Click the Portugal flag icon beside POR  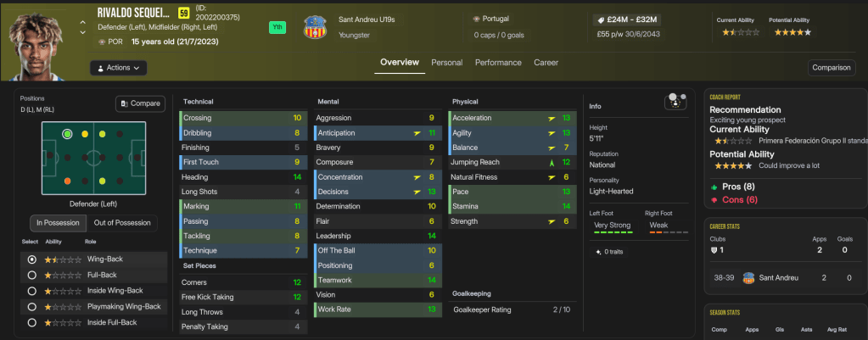coord(101,41)
